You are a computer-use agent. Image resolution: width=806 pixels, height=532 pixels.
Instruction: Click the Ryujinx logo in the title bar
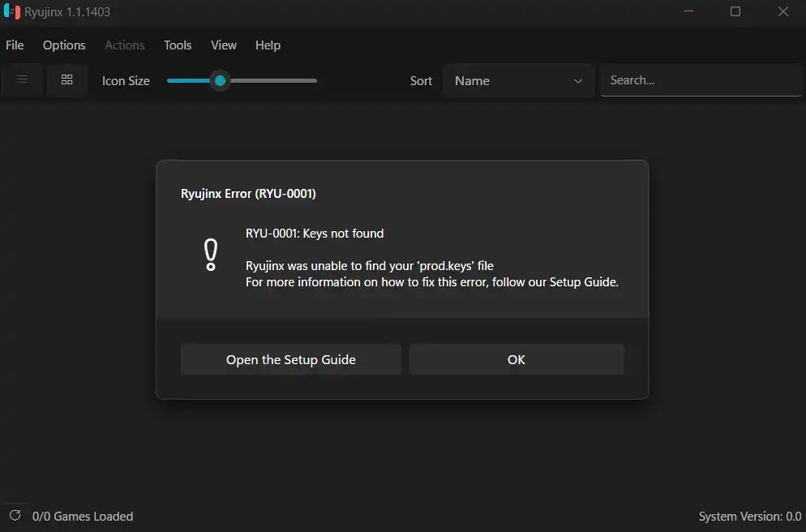pos(11,11)
